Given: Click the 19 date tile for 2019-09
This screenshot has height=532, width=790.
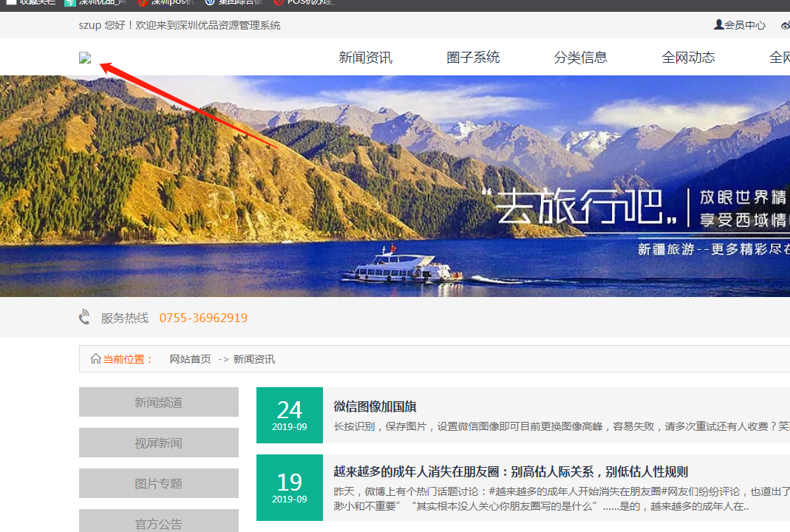Looking at the screenshot, I should [289, 488].
